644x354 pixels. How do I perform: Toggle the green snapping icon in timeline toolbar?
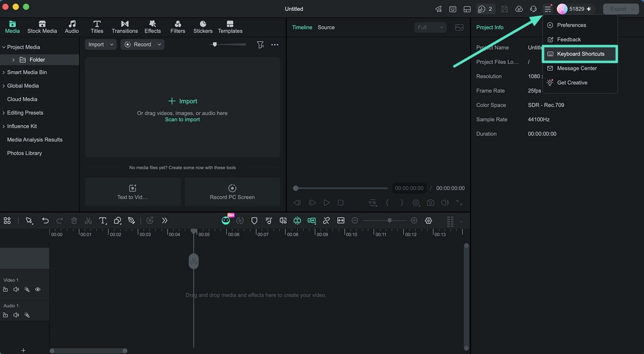[297, 221]
